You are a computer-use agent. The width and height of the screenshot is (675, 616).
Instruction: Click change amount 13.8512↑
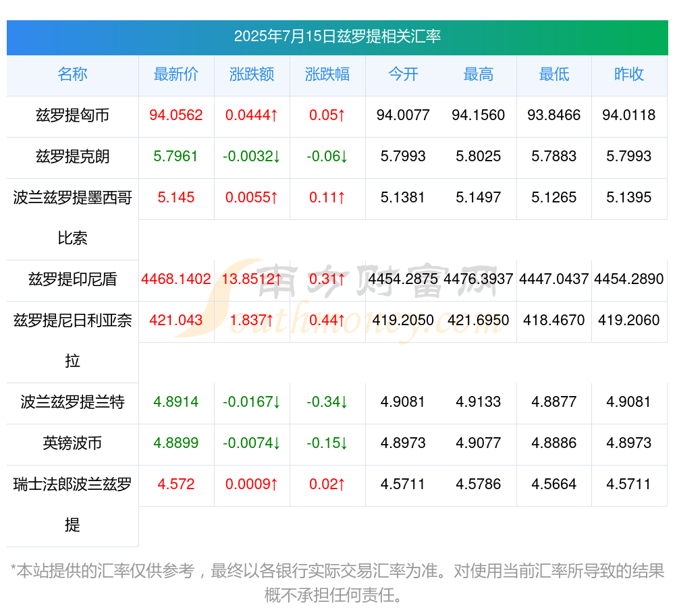click(251, 279)
